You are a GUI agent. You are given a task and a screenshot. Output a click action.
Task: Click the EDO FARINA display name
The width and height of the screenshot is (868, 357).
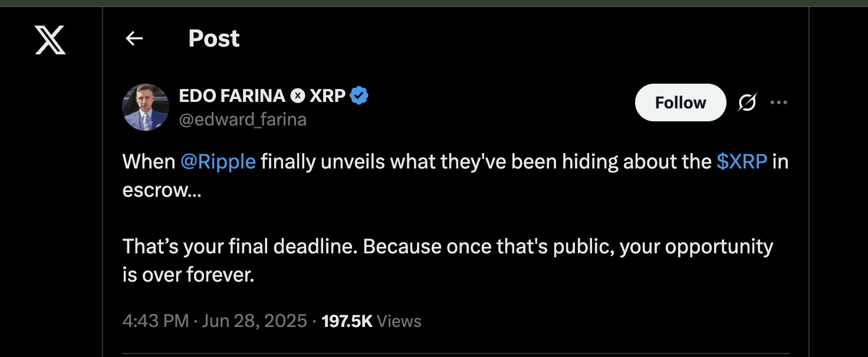(x=232, y=95)
